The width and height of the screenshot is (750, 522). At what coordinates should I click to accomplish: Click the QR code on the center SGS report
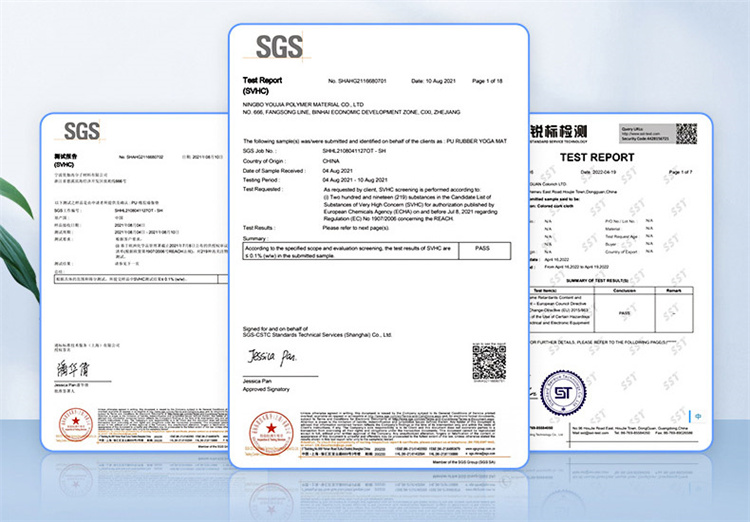click(x=489, y=363)
